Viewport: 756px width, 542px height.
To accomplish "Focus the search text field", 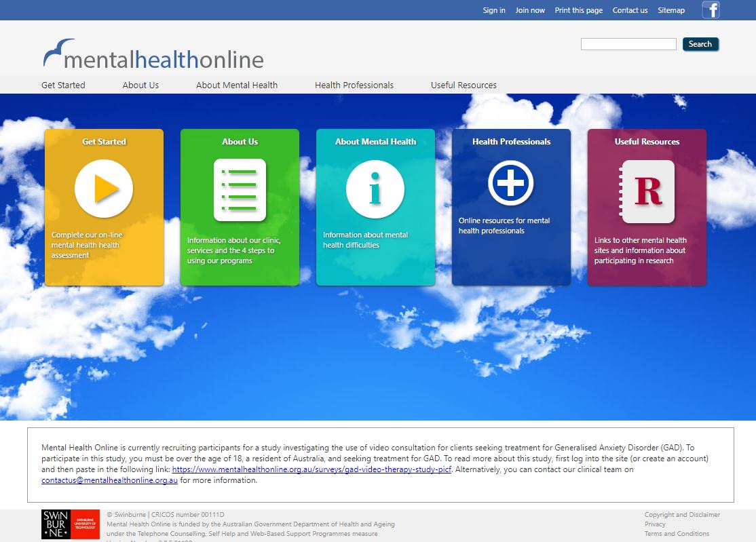I will pyautogui.click(x=628, y=44).
